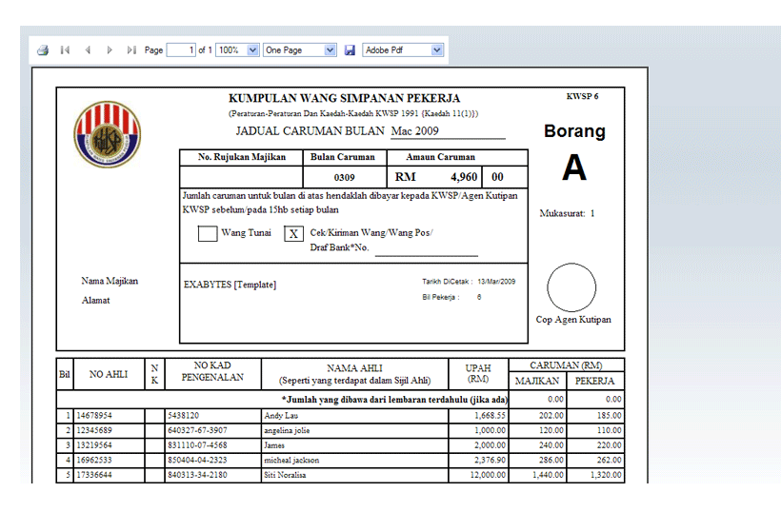781x532 pixels.
Task: Go to the first page of report
Action: point(65,49)
